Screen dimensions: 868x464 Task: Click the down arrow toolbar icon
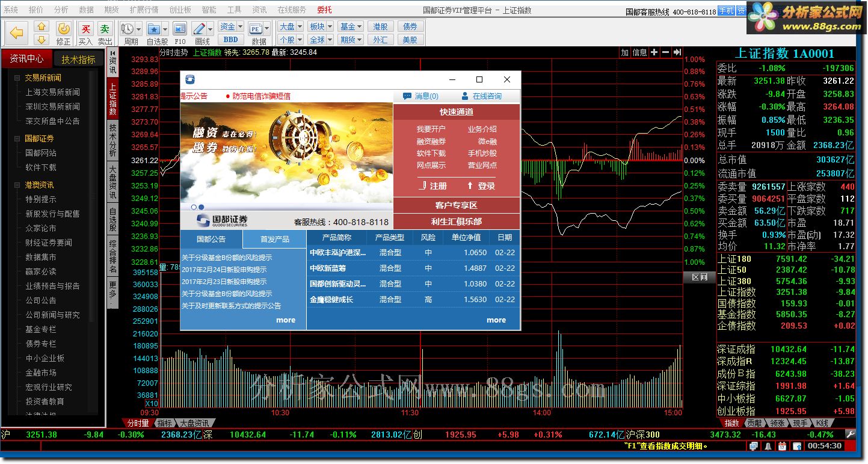pos(41,40)
